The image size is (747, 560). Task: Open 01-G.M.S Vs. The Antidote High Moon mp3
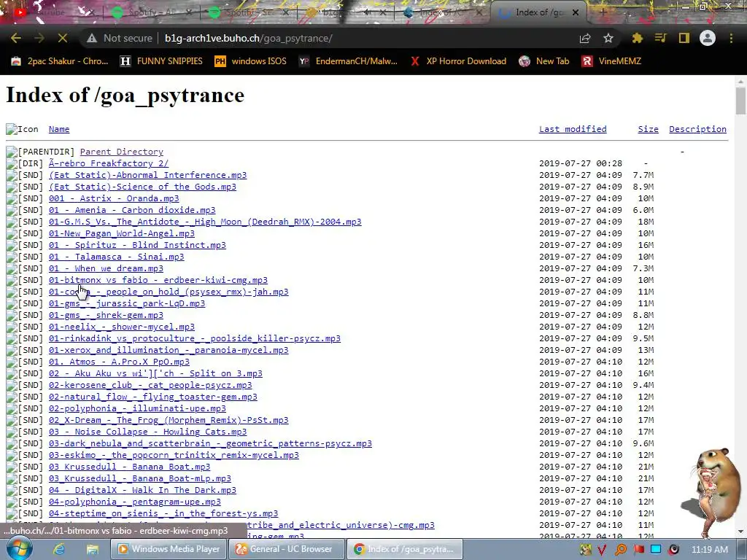pyautogui.click(x=205, y=222)
